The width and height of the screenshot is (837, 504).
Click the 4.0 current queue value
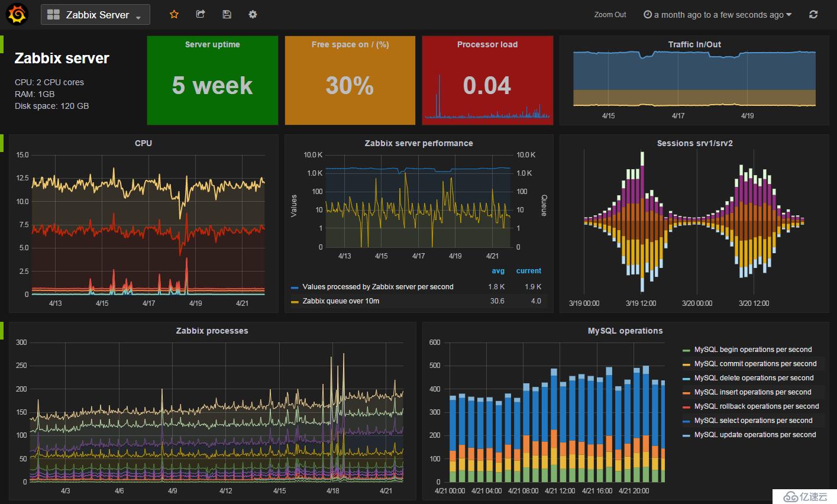(x=536, y=301)
